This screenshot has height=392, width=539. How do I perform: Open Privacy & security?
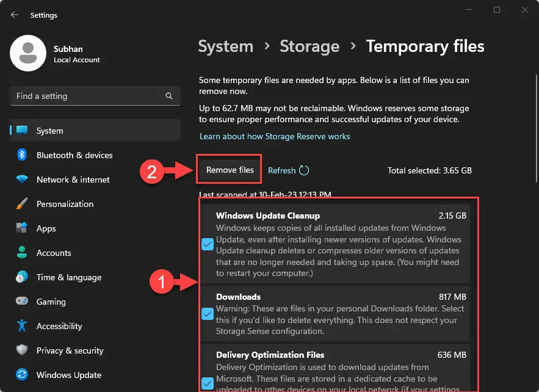pyautogui.click(x=95, y=350)
